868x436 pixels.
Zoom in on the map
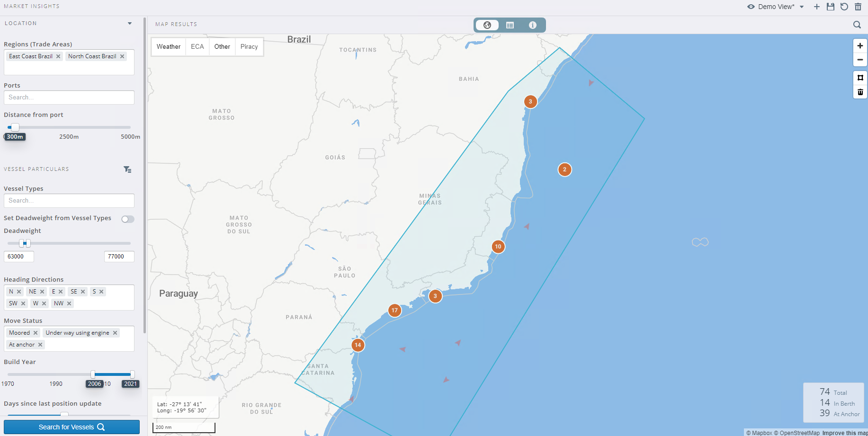point(860,46)
